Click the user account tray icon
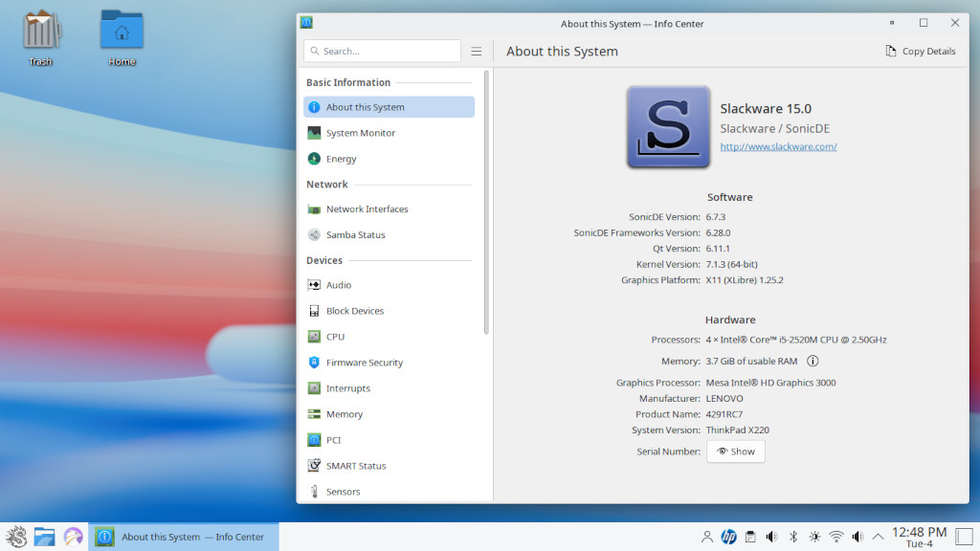This screenshot has width=980, height=551. point(707,537)
